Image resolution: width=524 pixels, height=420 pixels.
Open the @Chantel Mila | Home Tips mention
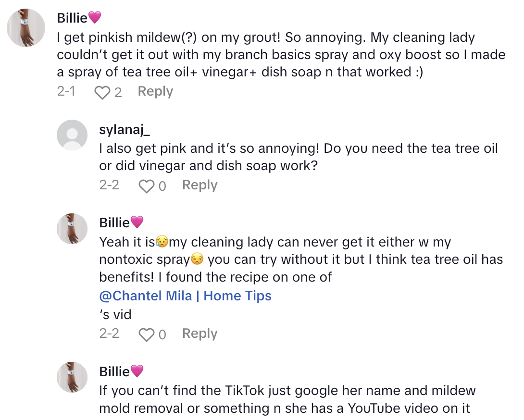[x=185, y=296]
